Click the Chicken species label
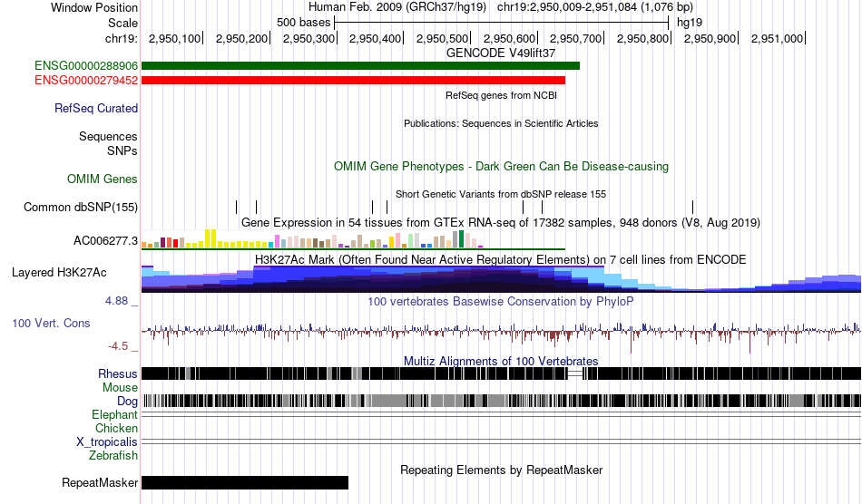This screenshot has width=862, height=504. point(116,428)
